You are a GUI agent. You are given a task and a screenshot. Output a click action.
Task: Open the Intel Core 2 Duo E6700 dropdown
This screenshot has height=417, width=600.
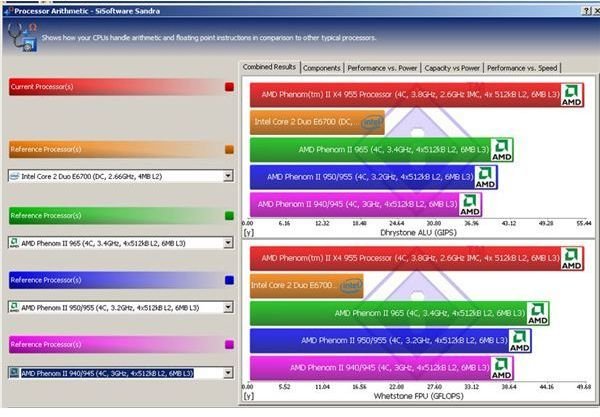pyautogui.click(x=228, y=176)
